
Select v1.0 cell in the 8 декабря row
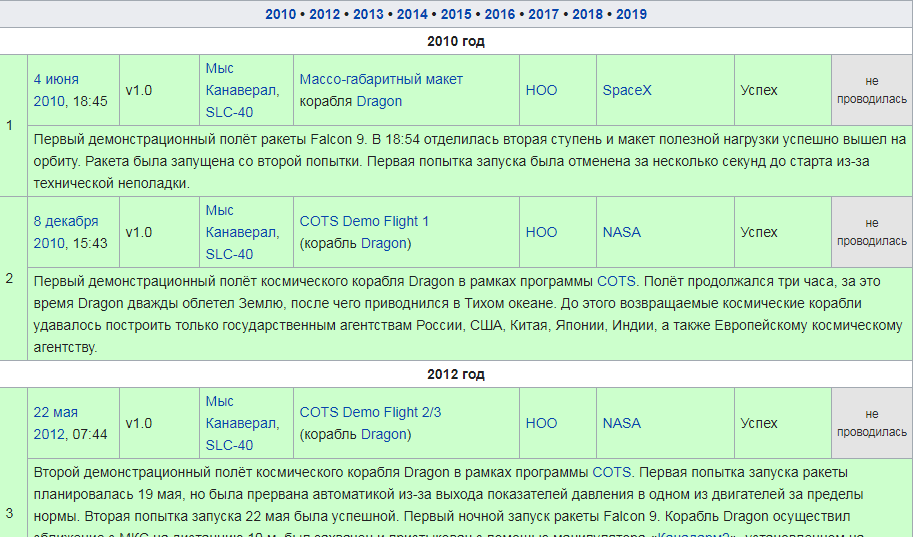[x=159, y=232]
